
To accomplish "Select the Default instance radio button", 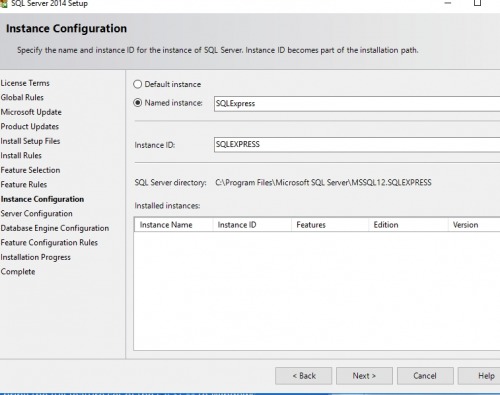I will click(138, 84).
